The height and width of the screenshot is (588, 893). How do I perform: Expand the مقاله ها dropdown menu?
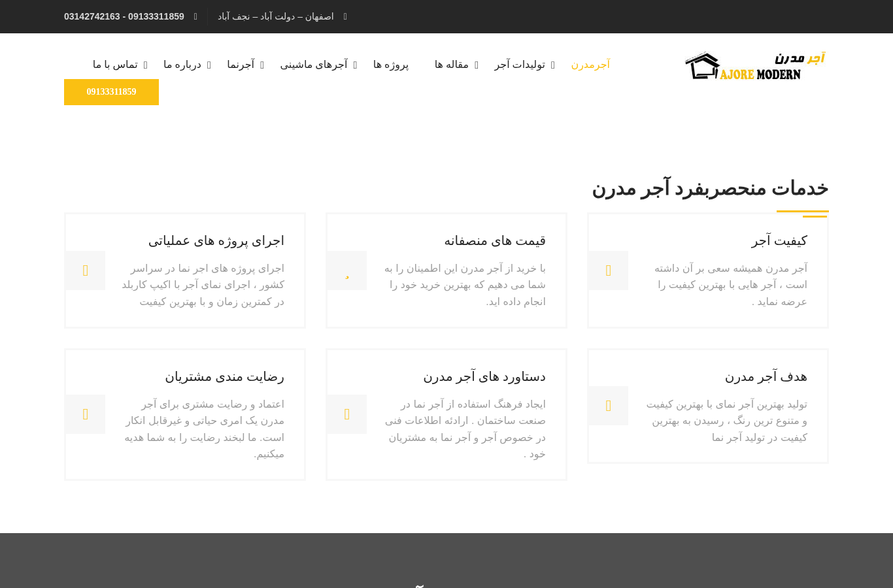[x=456, y=65]
